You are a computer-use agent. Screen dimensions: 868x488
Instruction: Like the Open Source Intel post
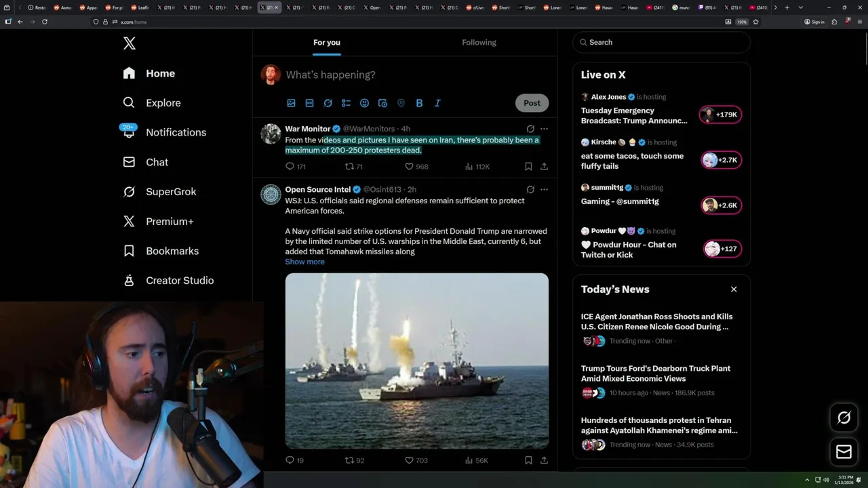pos(416,460)
